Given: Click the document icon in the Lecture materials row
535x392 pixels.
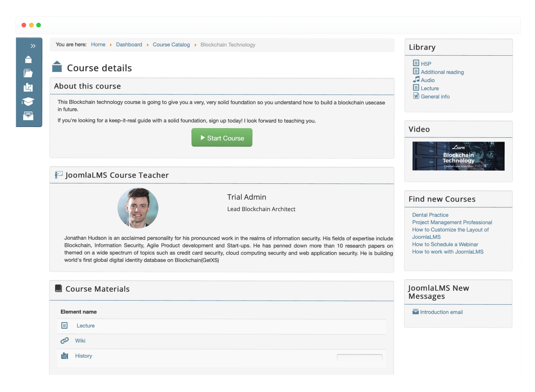Looking at the screenshot, I should 65,325.
